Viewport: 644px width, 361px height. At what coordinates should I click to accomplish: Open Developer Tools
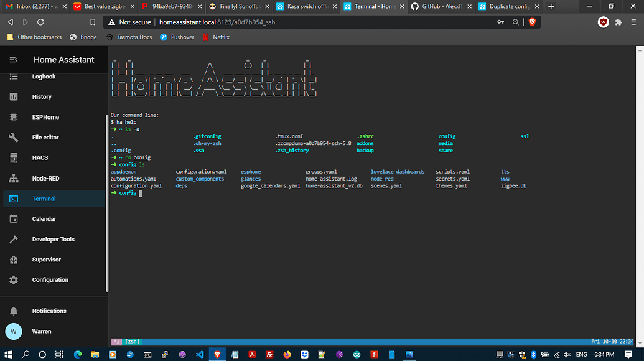point(54,239)
